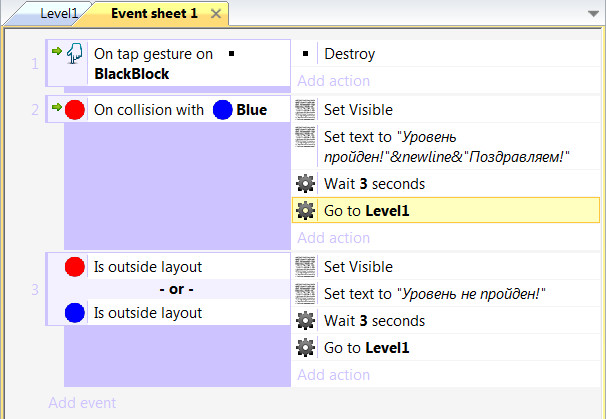Select text object icon beside event 2 Set Visible
This screenshot has height=419, width=606.
[x=307, y=110]
